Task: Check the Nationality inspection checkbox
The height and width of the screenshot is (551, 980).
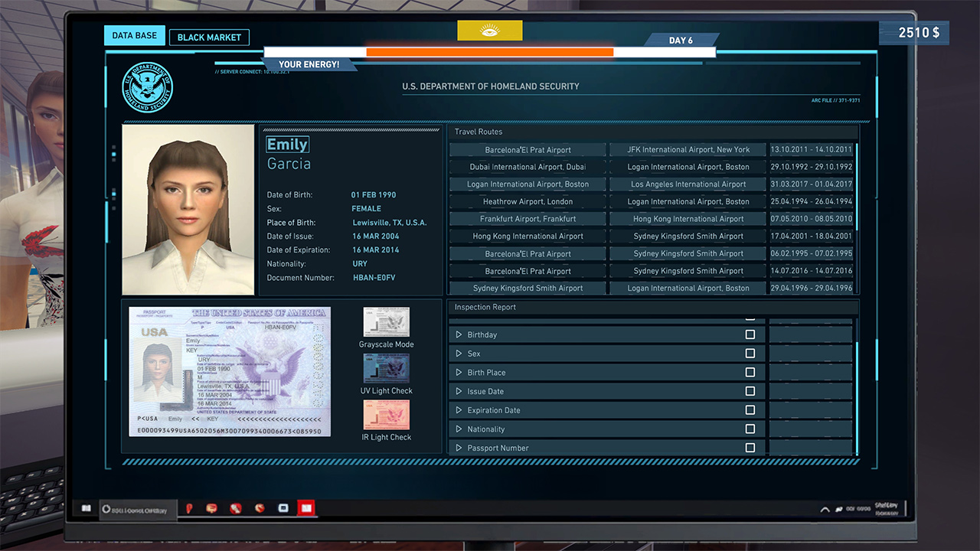Action: click(x=750, y=429)
